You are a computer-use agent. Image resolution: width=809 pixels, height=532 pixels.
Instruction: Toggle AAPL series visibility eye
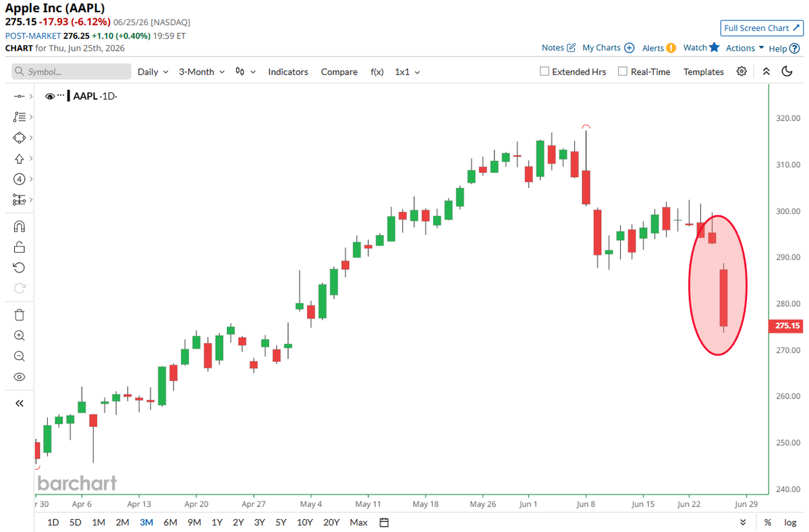pyautogui.click(x=50, y=96)
